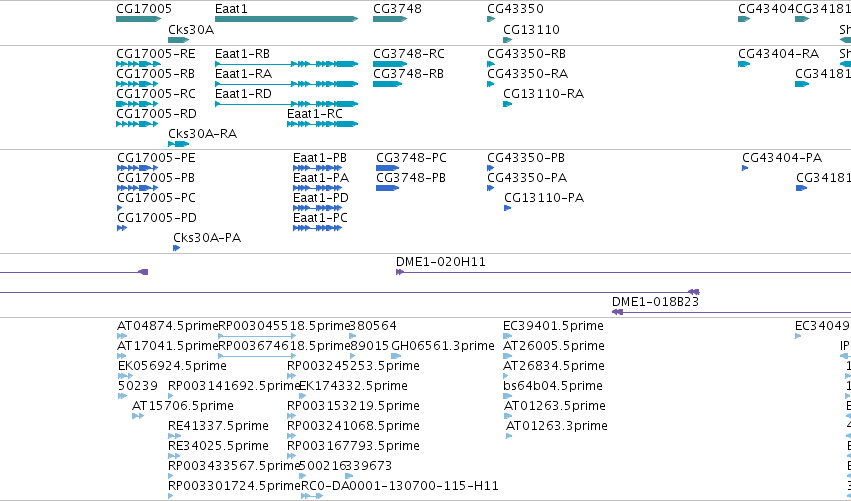Click the CG43350-PA protein label

coord(527,178)
